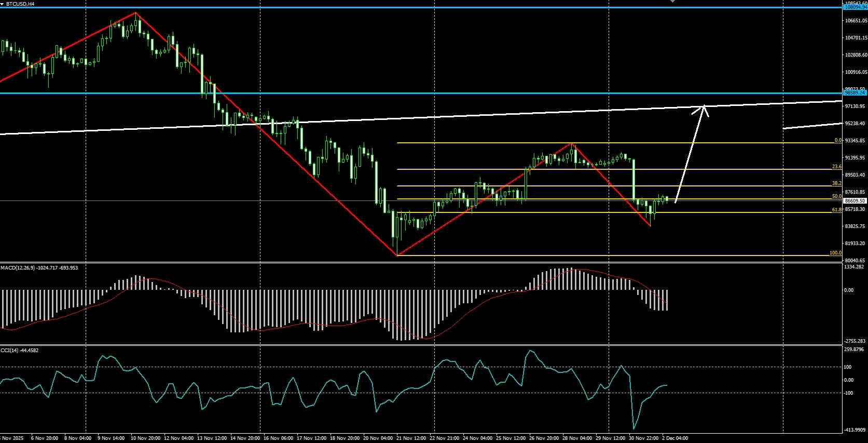Click the 6 Nov 20:00 time label

pyautogui.click(x=45, y=438)
